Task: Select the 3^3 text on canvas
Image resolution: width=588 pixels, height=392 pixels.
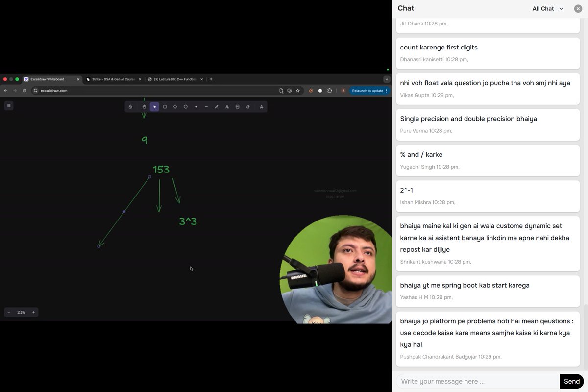Action: (188, 221)
